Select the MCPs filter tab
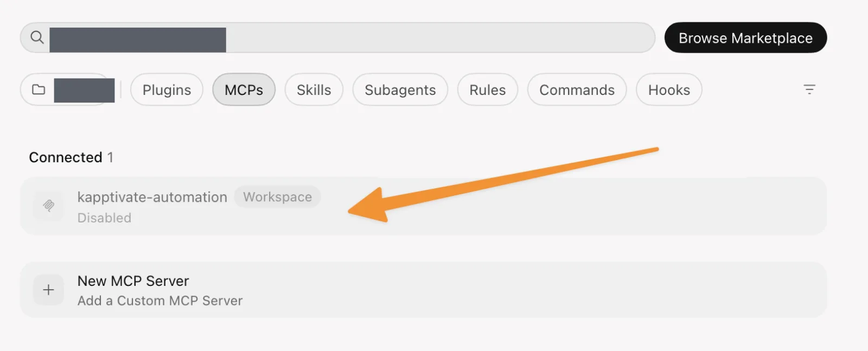This screenshot has height=351, width=868. [x=244, y=90]
